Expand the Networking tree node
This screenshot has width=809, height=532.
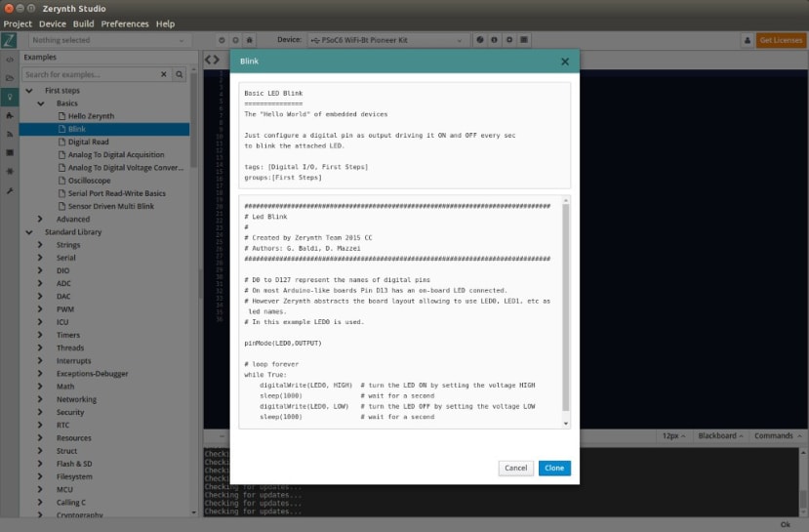(x=41, y=399)
